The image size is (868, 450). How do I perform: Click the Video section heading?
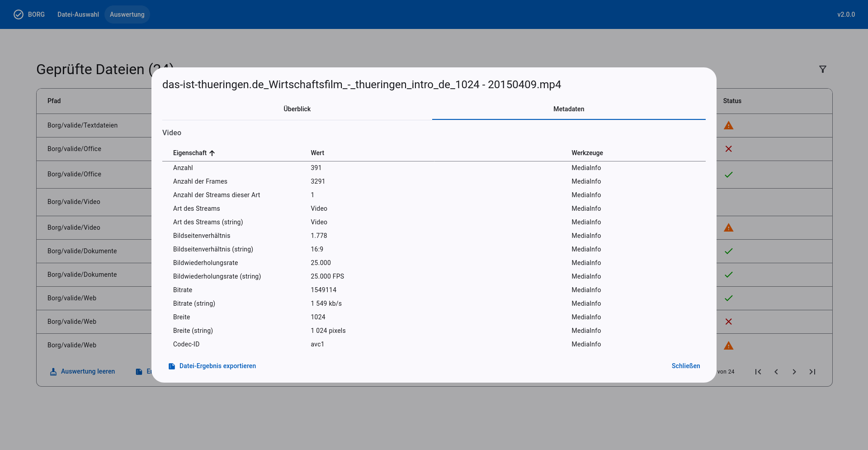click(172, 133)
